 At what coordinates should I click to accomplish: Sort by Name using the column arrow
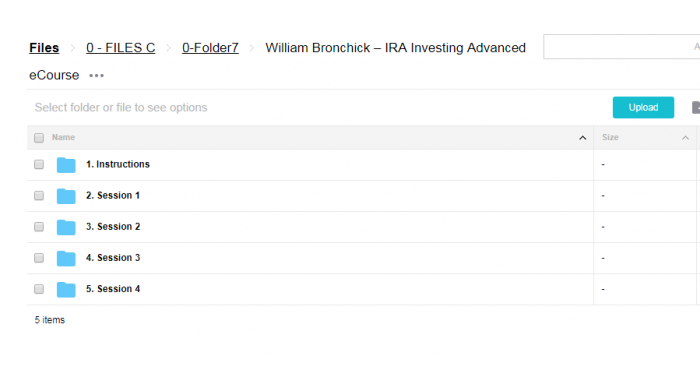coord(583,137)
